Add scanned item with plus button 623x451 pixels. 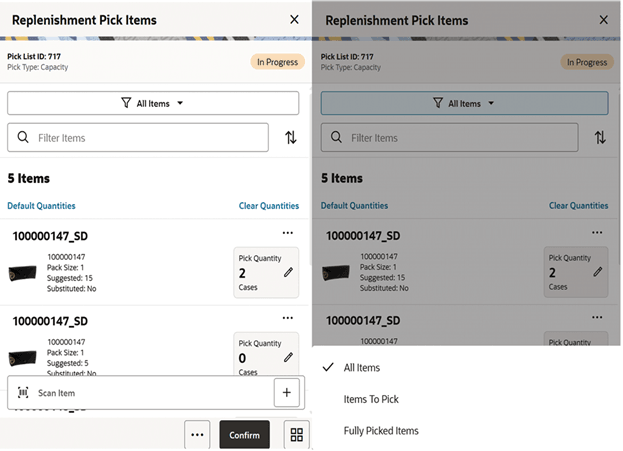286,393
